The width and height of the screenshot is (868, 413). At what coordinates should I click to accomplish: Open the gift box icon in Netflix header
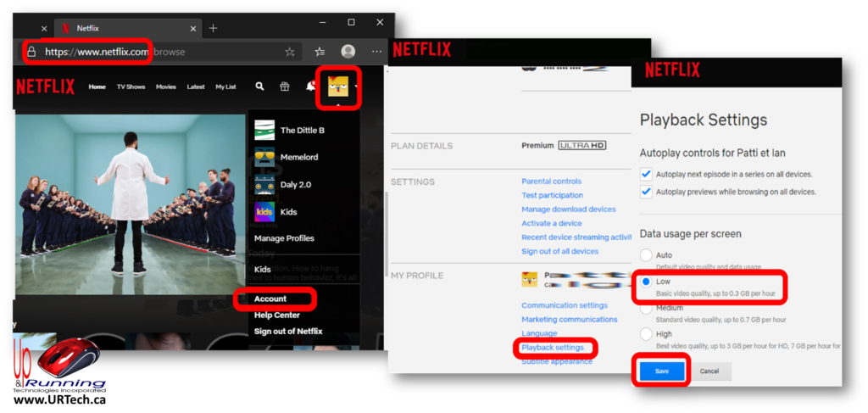tap(285, 87)
